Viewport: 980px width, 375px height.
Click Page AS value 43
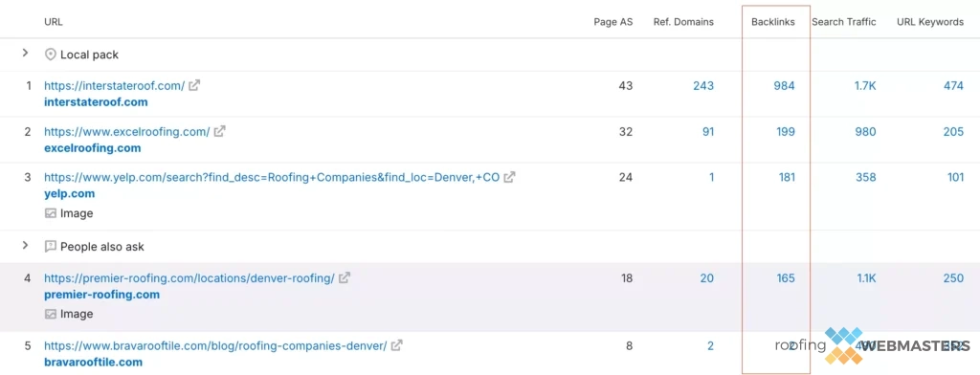tap(626, 86)
